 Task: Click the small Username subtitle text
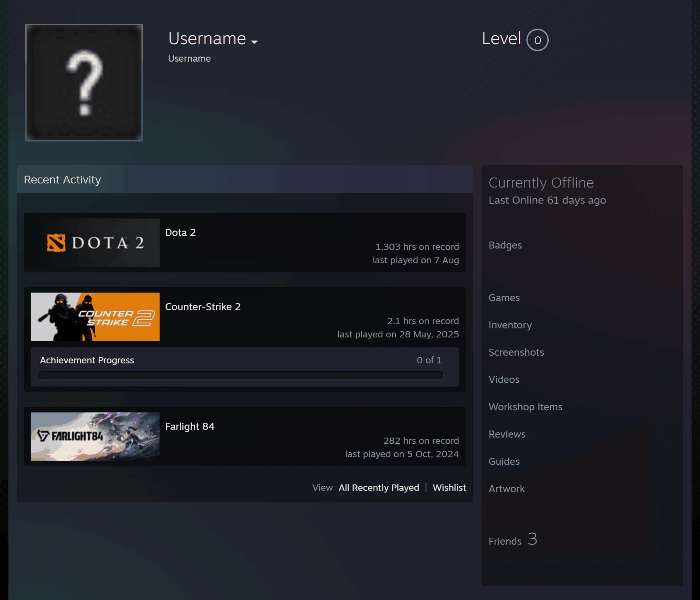(x=189, y=59)
